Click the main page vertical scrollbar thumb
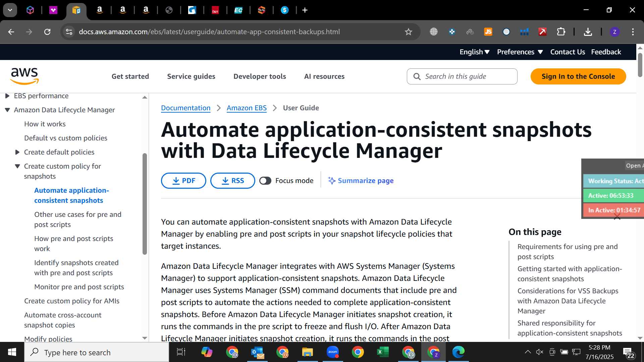This screenshot has height=362, width=644. [640, 65]
